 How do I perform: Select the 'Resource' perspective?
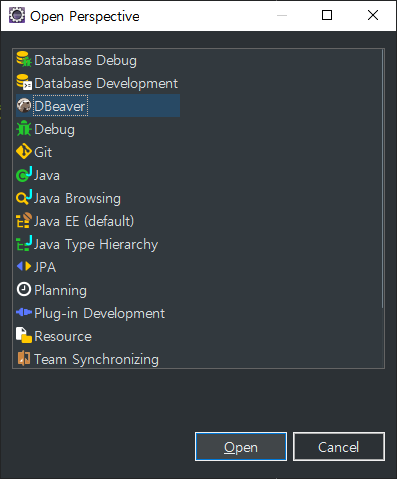pos(63,337)
